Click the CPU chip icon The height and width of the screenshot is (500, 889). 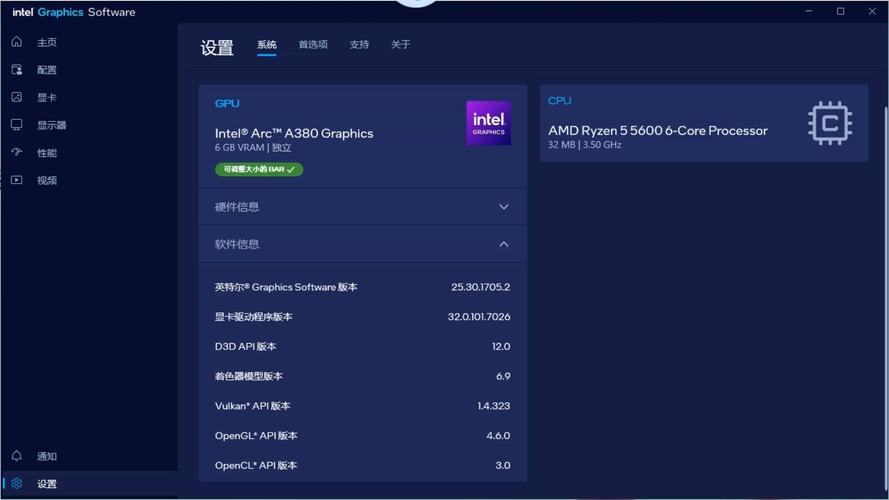point(829,123)
